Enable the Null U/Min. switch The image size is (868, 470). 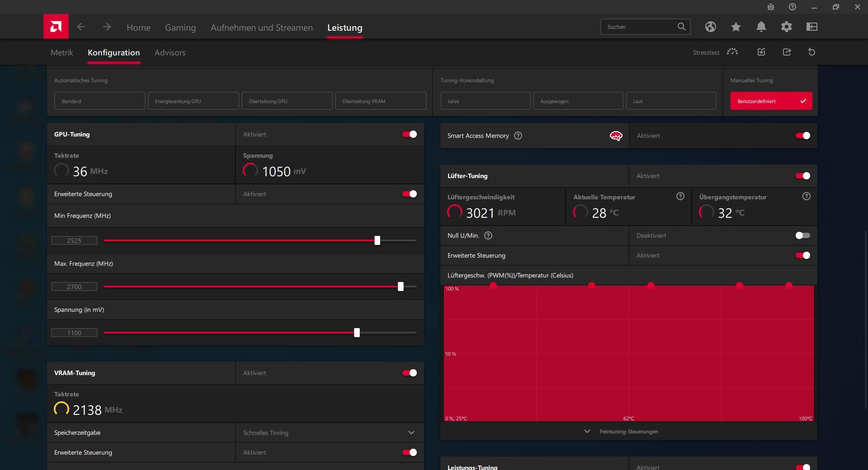coord(803,235)
